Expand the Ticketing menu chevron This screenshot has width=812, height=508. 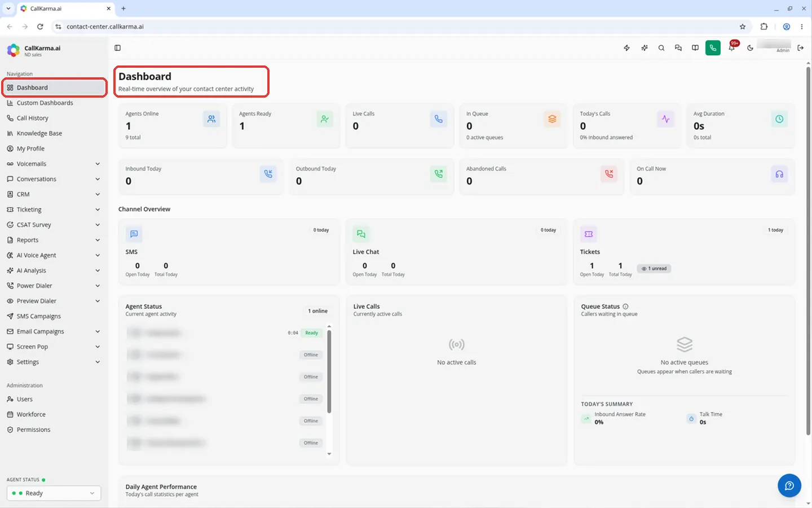tap(98, 209)
